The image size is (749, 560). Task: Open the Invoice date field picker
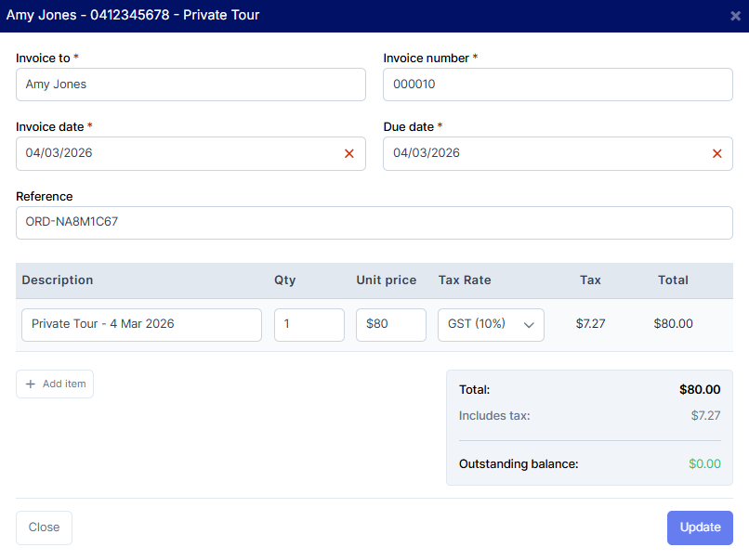click(177, 154)
